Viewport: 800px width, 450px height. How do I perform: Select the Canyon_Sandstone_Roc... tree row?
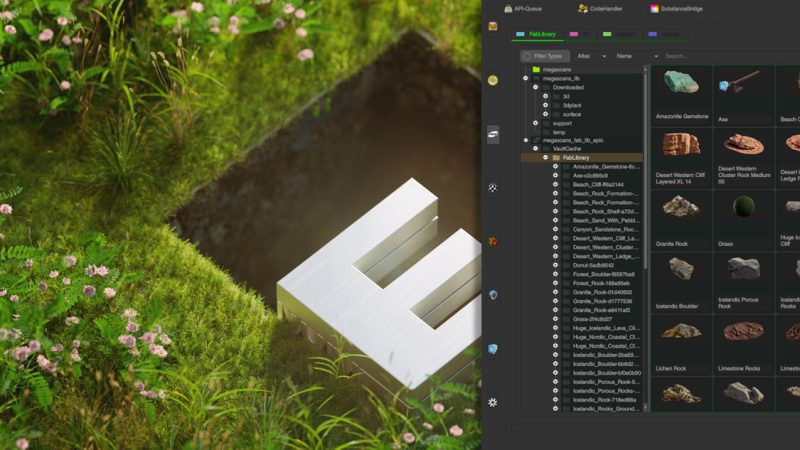(582, 230)
